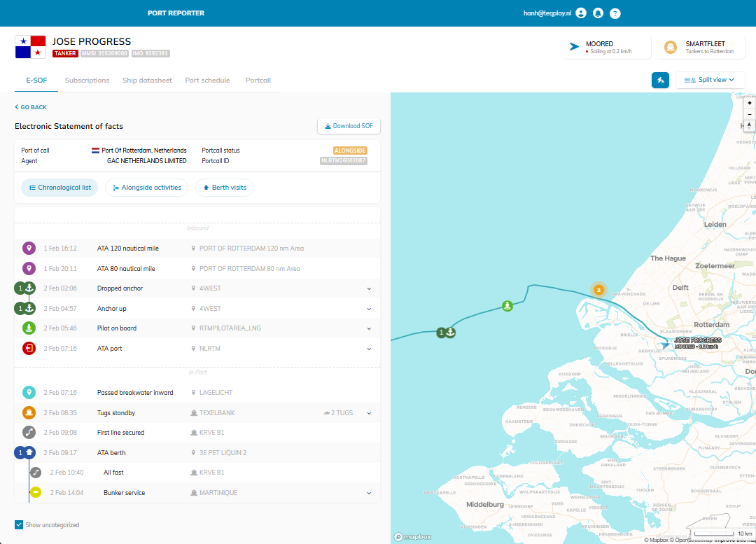
Task: Select the Chronological list view
Action: click(x=60, y=188)
